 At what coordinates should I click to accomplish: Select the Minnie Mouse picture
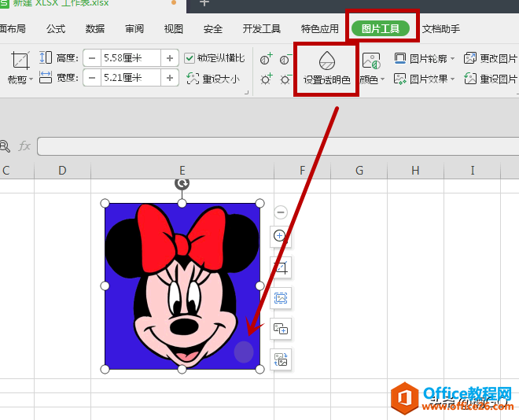(x=182, y=286)
